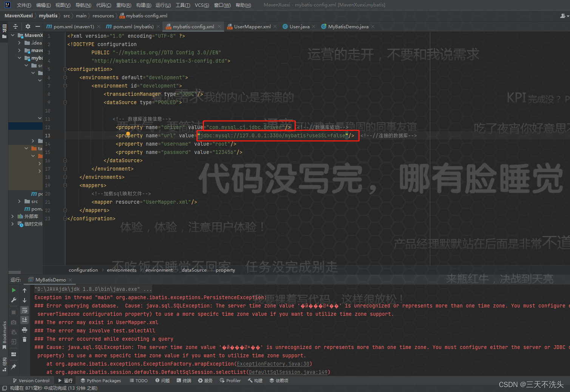
Task: Click dataSource in the editor breadcrumb bar
Action: pyautogui.click(x=194, y=270)
